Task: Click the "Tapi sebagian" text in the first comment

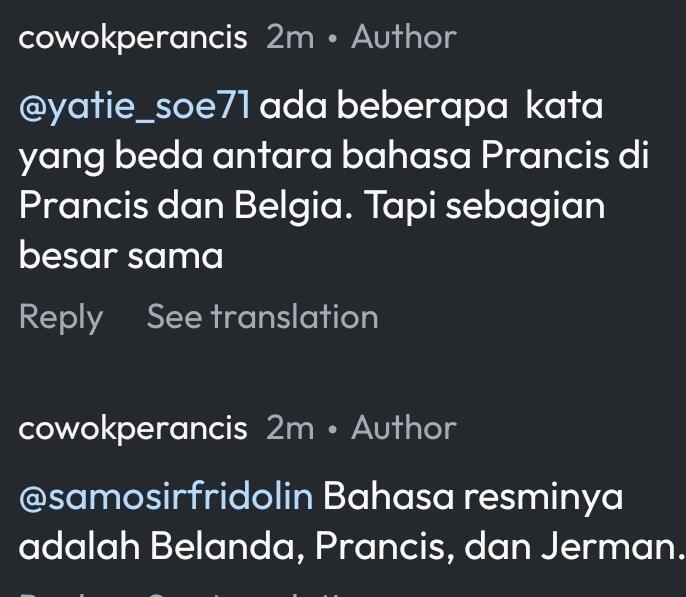Action: tap(484, 206)
